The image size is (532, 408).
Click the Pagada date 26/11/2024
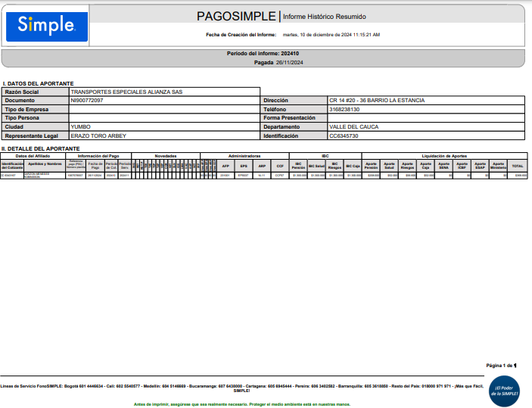pyautogui.click(x=288, y=64)
